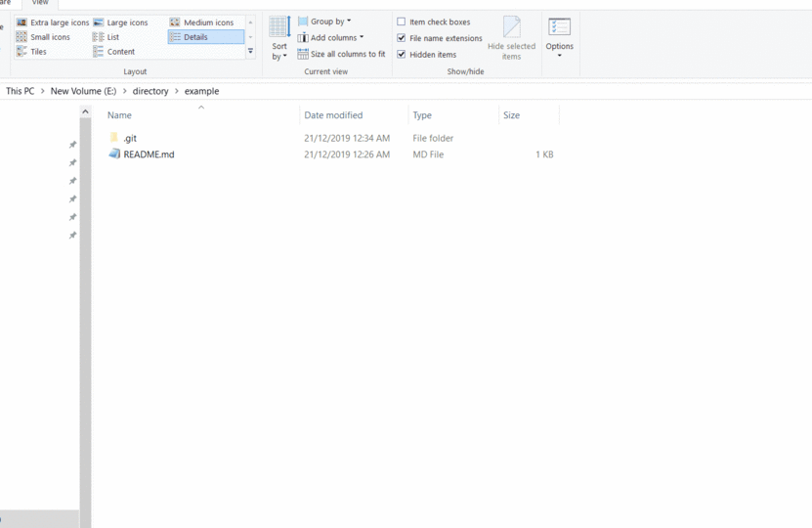Open the Options dropdown arrow

[559, 56]
